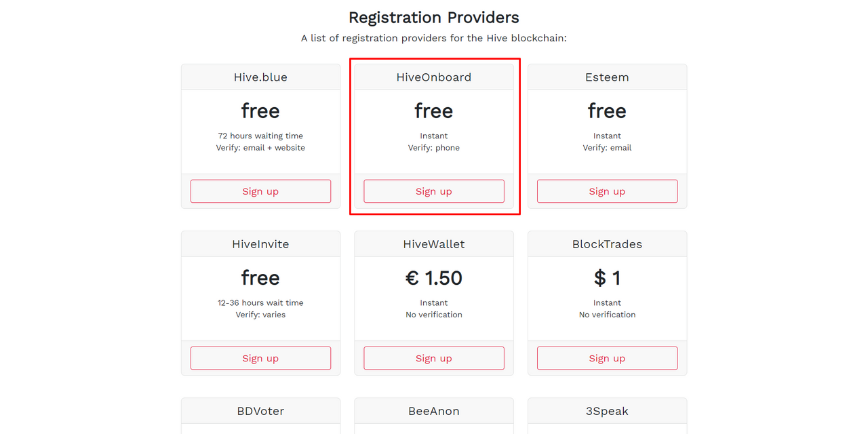Image resolution: width=868 pixels, height=434 pixels.
Task: Click the Esteem Sign up button
Action: click(607, 191)
